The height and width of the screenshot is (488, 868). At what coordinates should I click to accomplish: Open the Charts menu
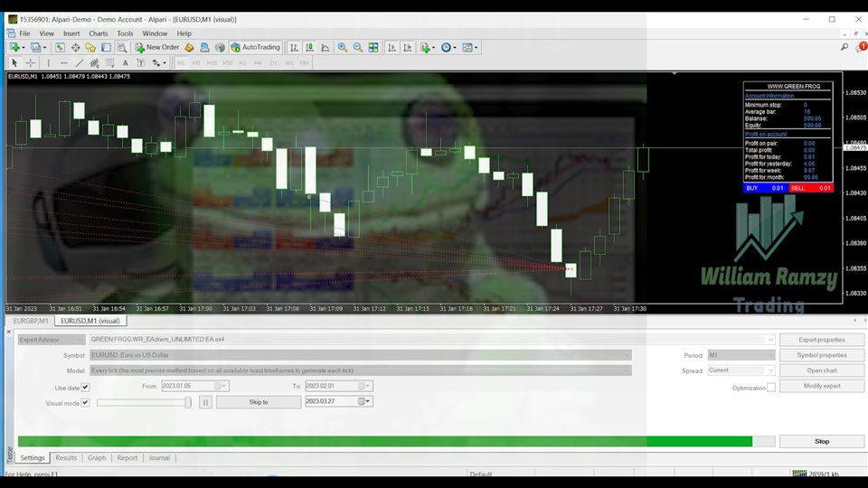(x=99, y=33)
